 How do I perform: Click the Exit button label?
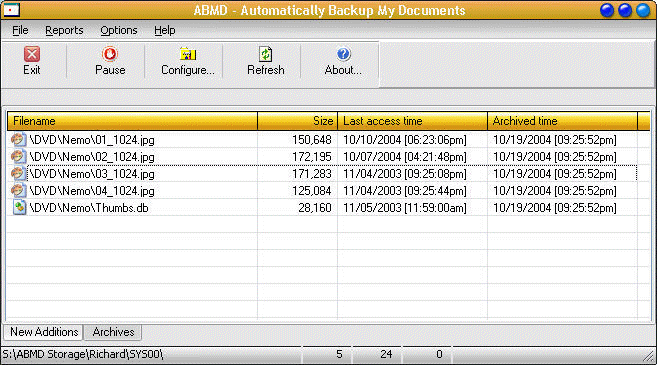32,70
